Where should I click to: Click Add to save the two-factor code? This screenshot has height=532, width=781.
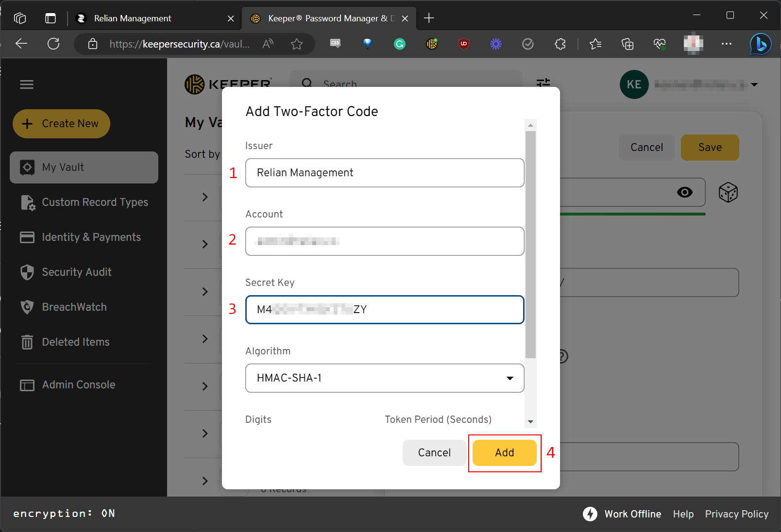click(x=505, y=453)
